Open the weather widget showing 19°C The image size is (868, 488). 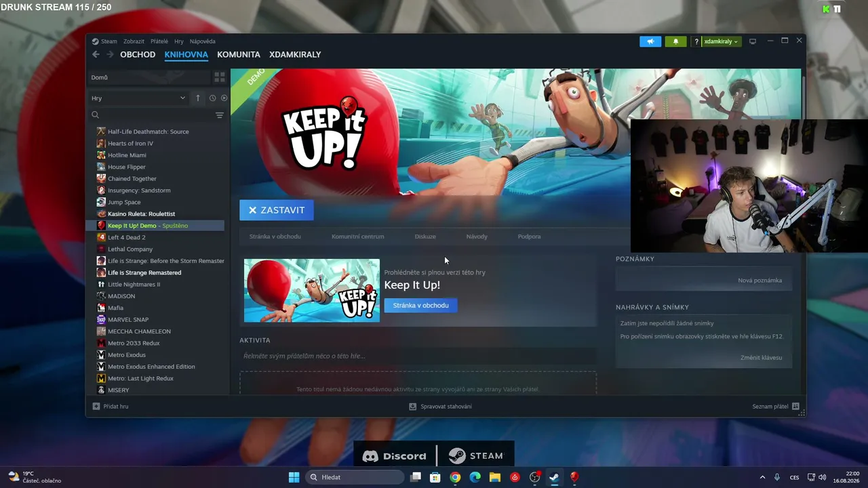tap(34, 477)
